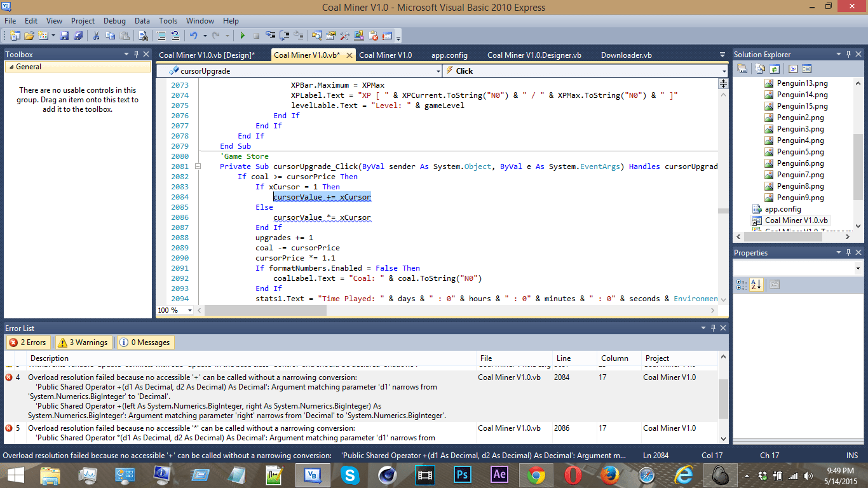The width and height of the screenshot is (868, 488).
Task: Show the 2 Errors in Error List
Action: (28, 342)
